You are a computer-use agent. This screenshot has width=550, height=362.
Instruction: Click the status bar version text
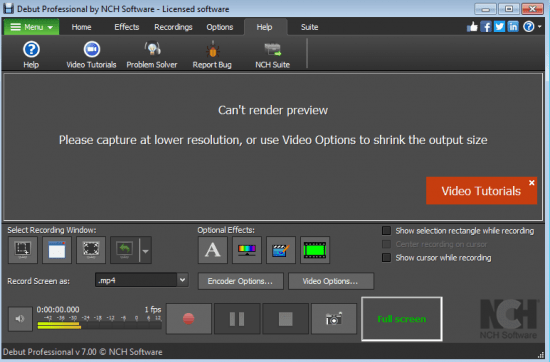(x=82, y=352)
